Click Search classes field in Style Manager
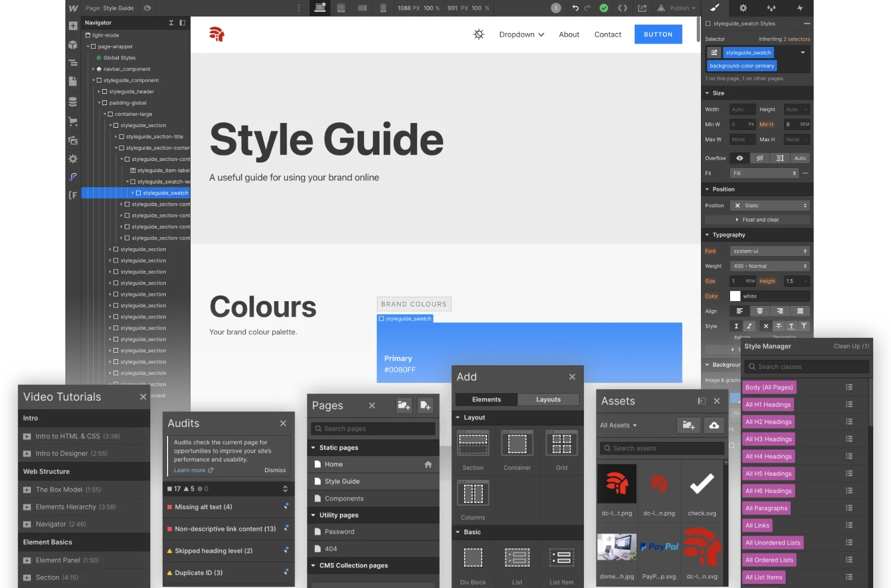The image size is (891, 588). [807, 367]
